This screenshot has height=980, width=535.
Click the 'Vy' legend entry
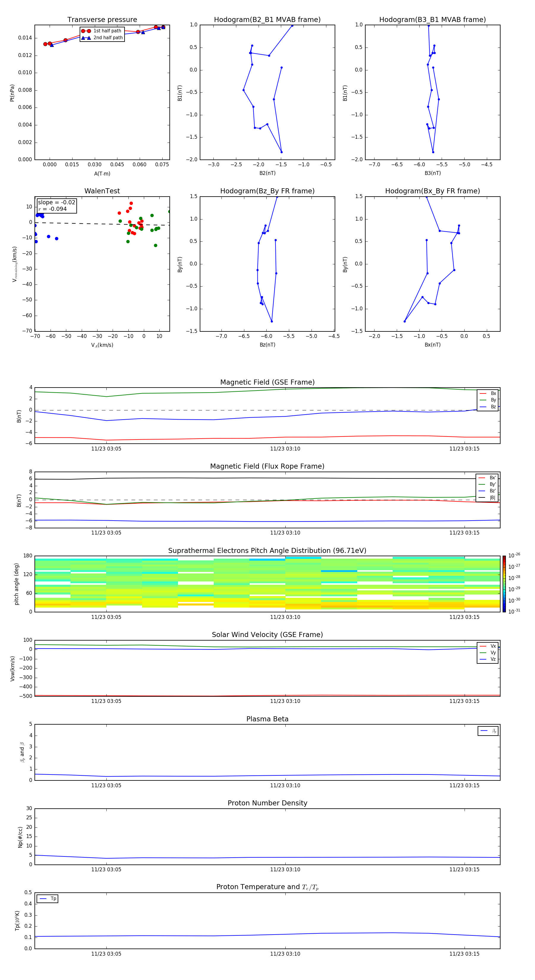(488, 652)
